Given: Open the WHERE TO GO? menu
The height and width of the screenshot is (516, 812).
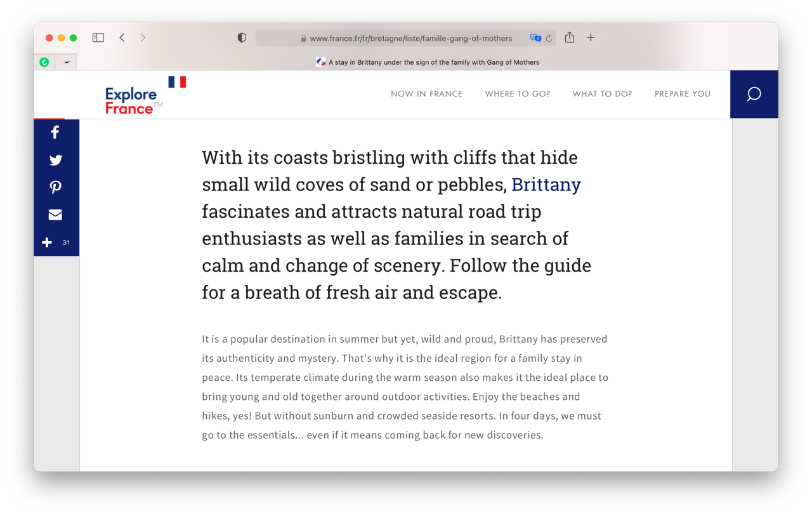Looking at the screenshot, I should (x=517, y=94).
